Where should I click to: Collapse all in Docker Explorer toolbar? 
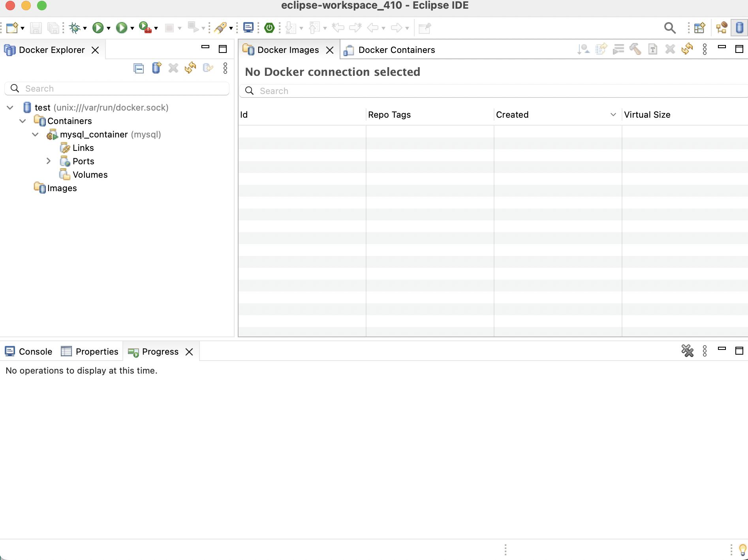139,68
